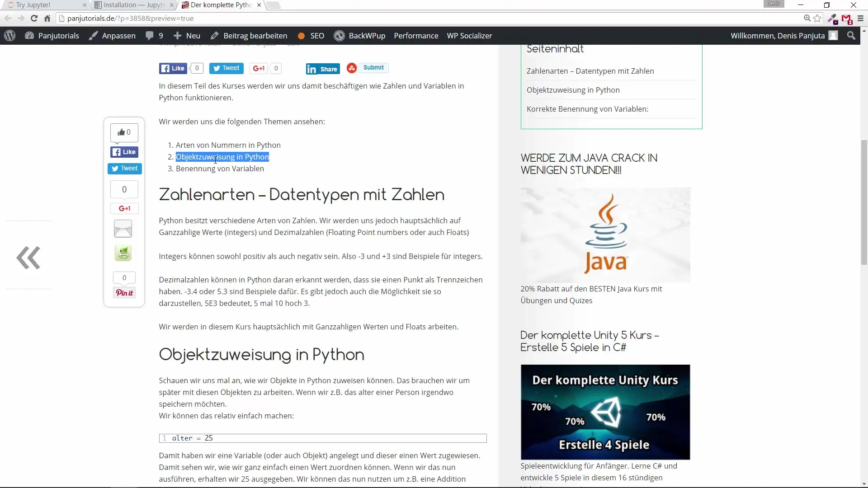Click the LinkedIn Share button

(x=323, y=69)
